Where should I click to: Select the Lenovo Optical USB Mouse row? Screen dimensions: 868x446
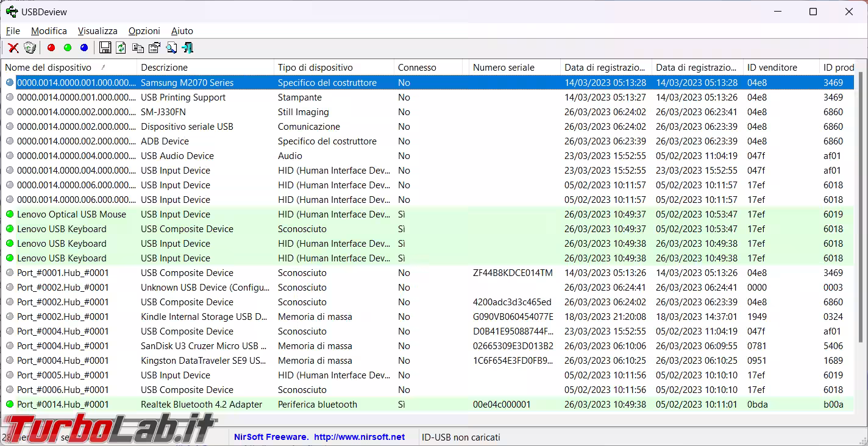click(x=71, y=214)
